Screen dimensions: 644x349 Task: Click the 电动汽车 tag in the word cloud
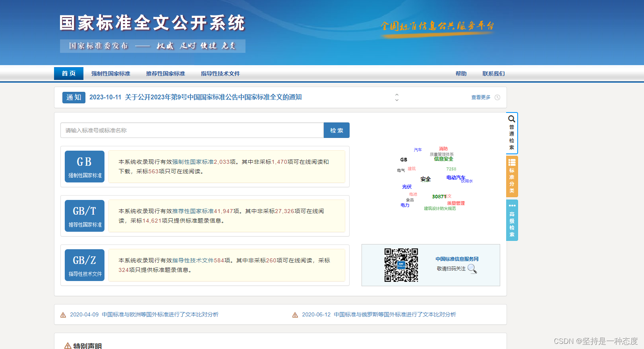click(x=456, y=178)
